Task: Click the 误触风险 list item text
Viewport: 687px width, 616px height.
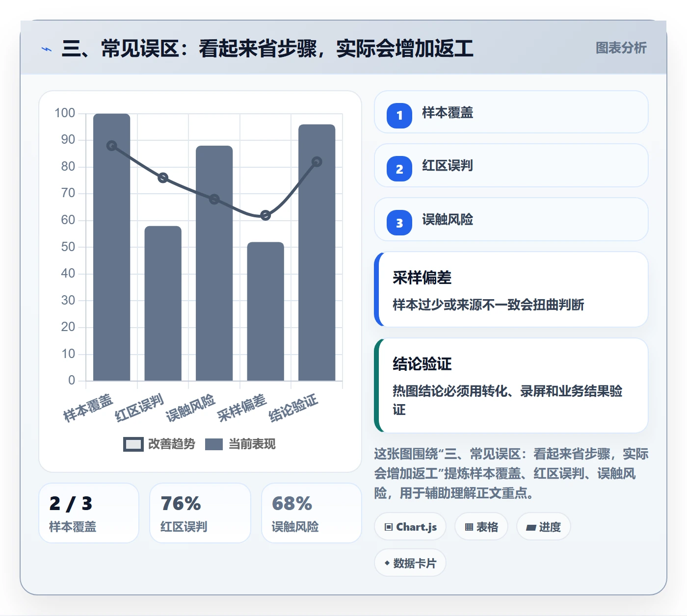Action: (x=448, y=220)
